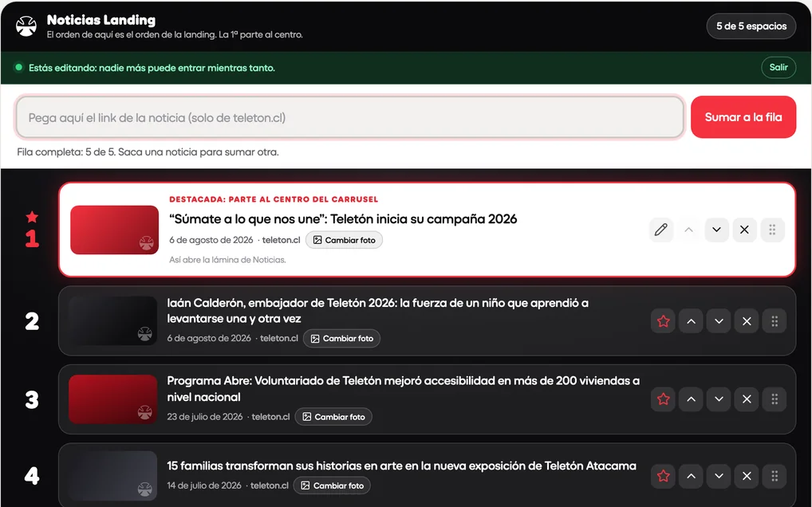Click title '15 familias transforman sus historias en arte'

[x=401, y=466]
